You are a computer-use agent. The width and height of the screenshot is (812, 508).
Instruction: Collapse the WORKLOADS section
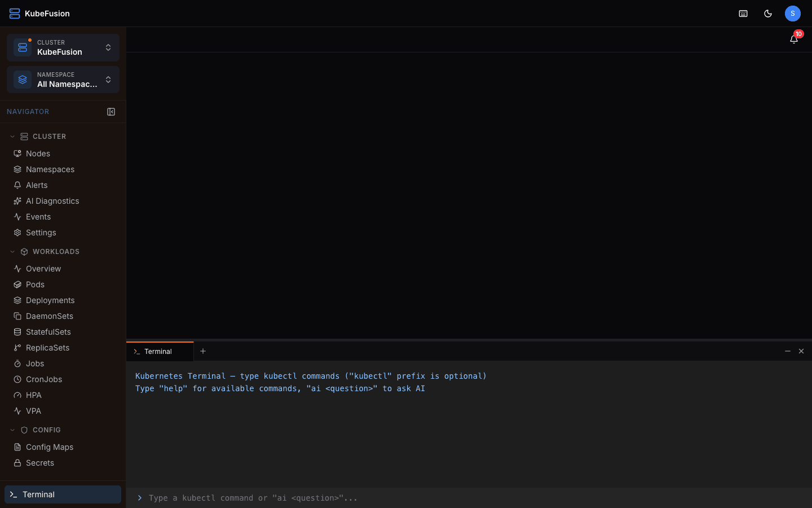point(12,251)
